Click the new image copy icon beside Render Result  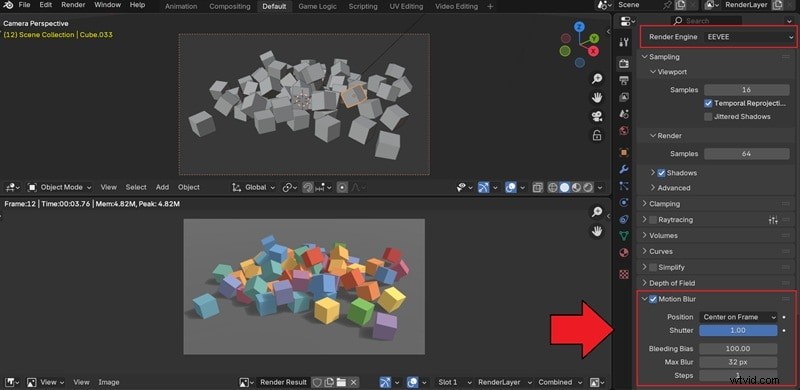329,382
